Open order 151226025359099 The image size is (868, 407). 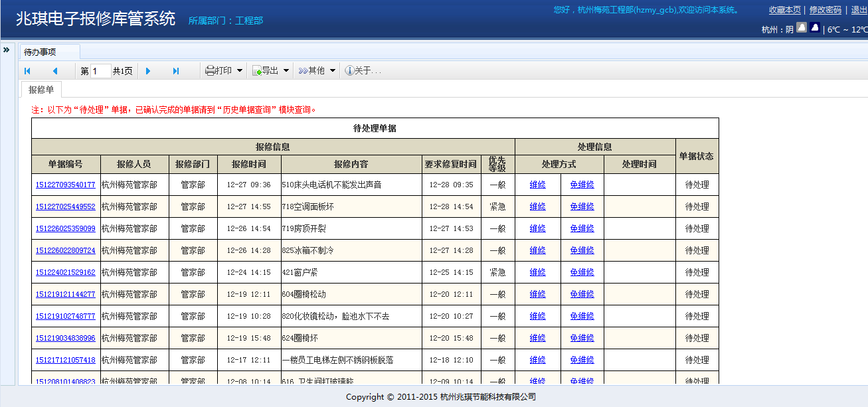click(66, 229)
